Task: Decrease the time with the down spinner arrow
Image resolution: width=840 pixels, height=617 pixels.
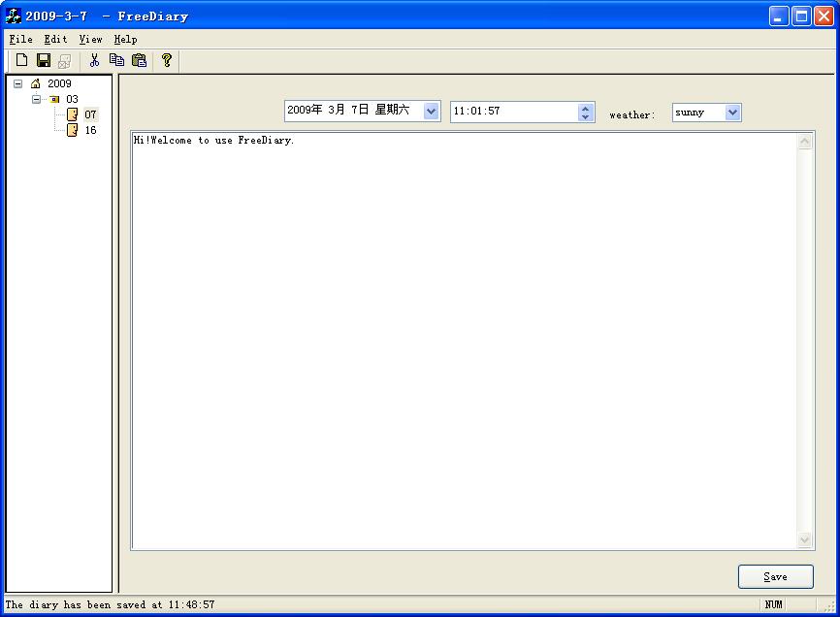Action: 585,116
